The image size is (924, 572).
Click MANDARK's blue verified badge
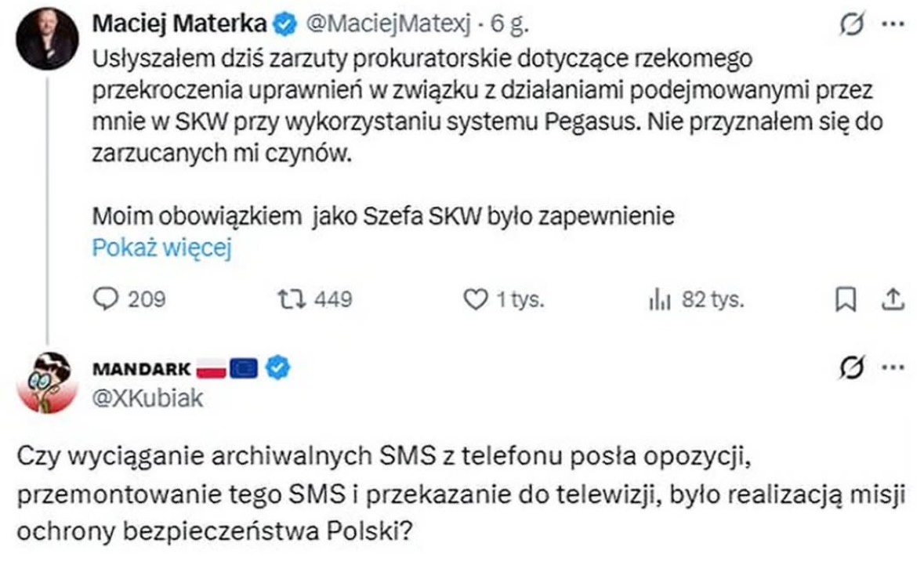[277, 367]
